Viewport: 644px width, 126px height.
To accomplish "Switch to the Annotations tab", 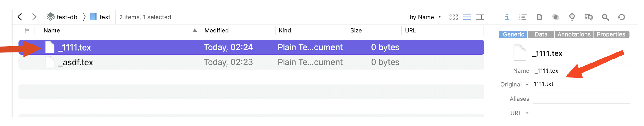I will tap(574, 34).
